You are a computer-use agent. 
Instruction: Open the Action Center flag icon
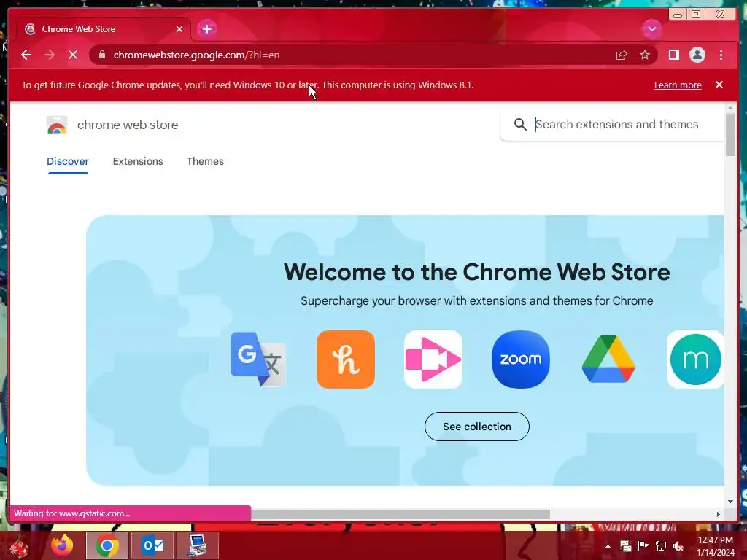pos(643,546)
